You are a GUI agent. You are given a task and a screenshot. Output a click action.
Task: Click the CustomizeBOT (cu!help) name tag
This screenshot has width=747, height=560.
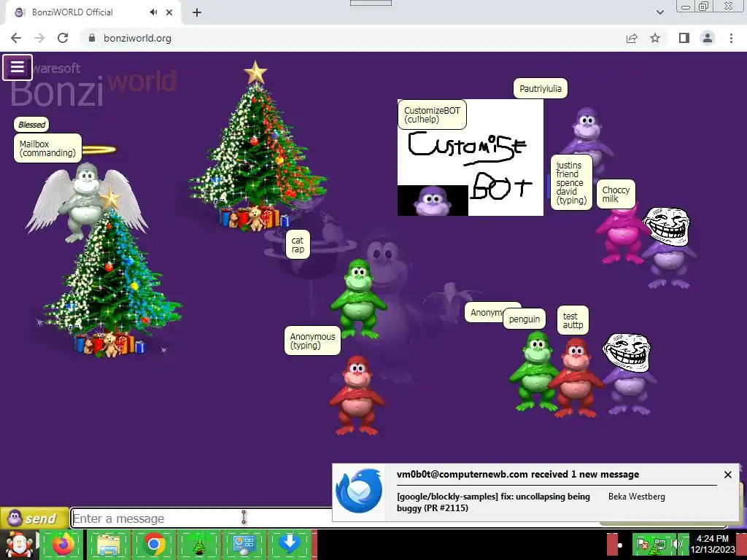(432, 114)
